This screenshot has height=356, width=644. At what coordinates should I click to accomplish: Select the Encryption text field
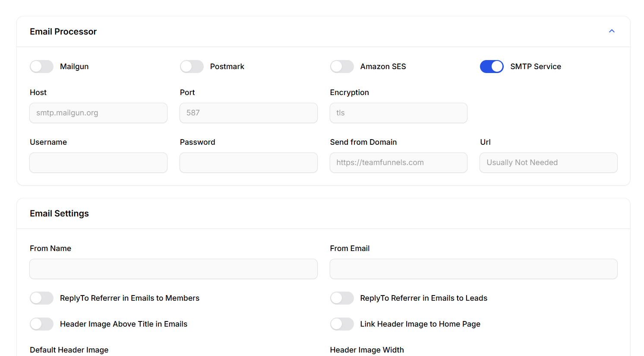tap(398, 113)
